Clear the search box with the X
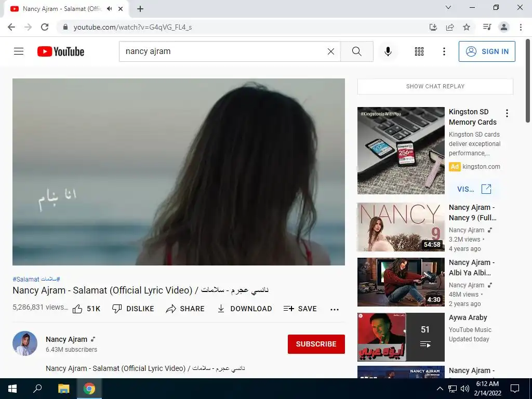The width and height of the screenshot is (532, 399). (331, 51)
